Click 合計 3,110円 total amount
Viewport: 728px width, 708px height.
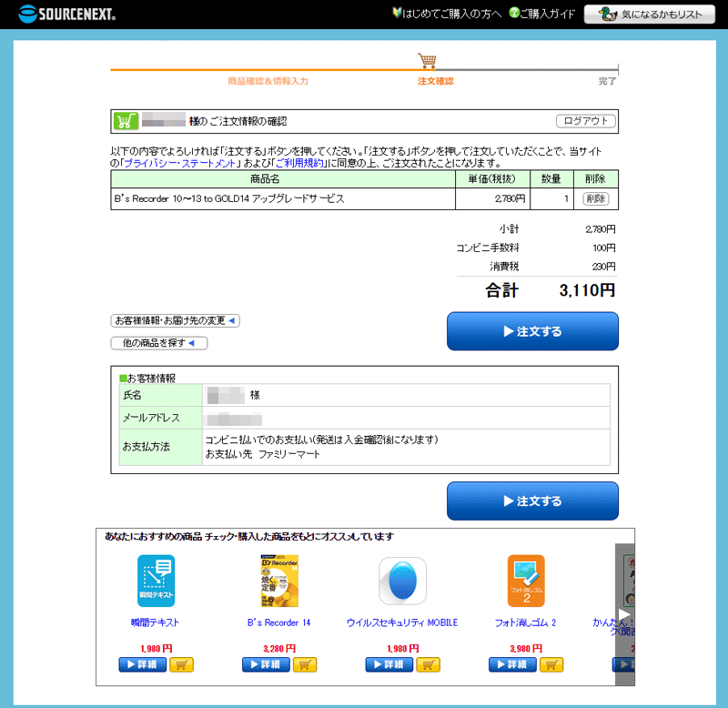coord(551,290)
